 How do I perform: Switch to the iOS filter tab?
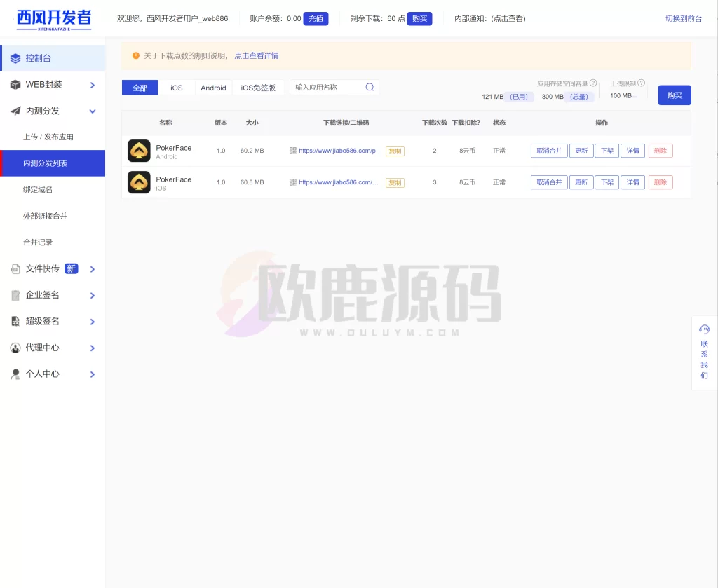pyautogui.click(x=176, y=88)
